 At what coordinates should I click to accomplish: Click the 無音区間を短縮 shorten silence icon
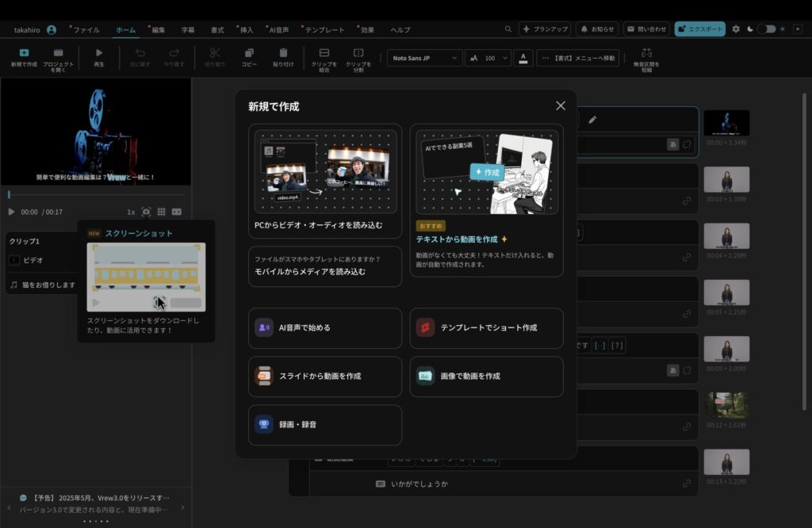tap(646, 53)
